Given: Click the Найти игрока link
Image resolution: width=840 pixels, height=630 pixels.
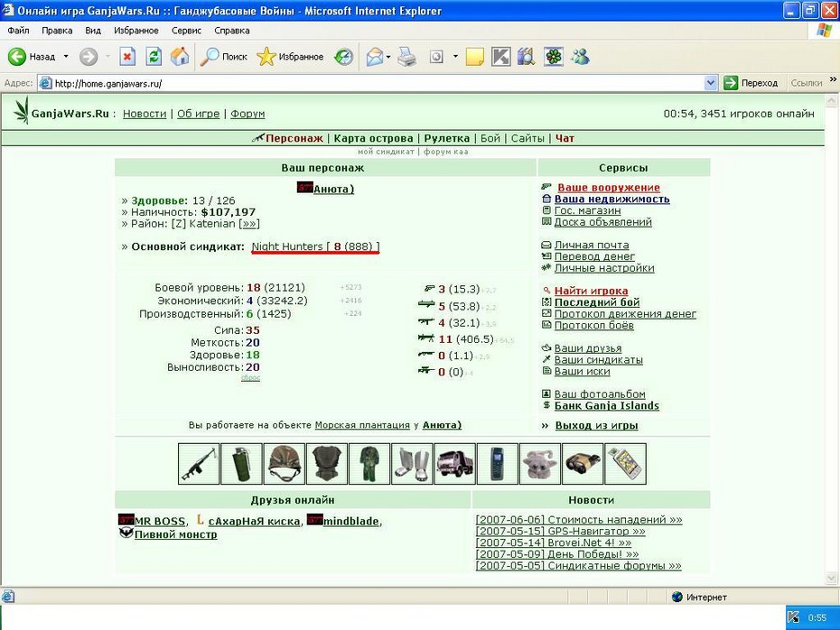Looking at the screenshot, I should click(x=591, y=291).
